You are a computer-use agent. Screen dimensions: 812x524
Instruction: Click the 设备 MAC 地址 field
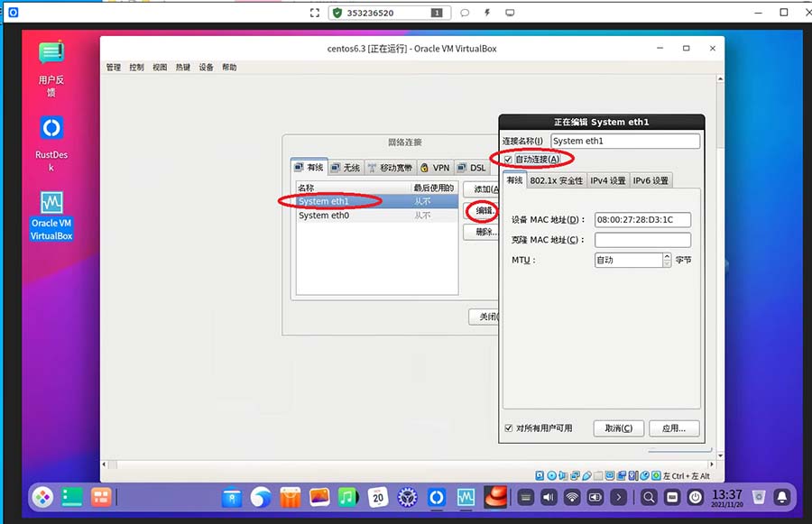(x=642, y=219)
